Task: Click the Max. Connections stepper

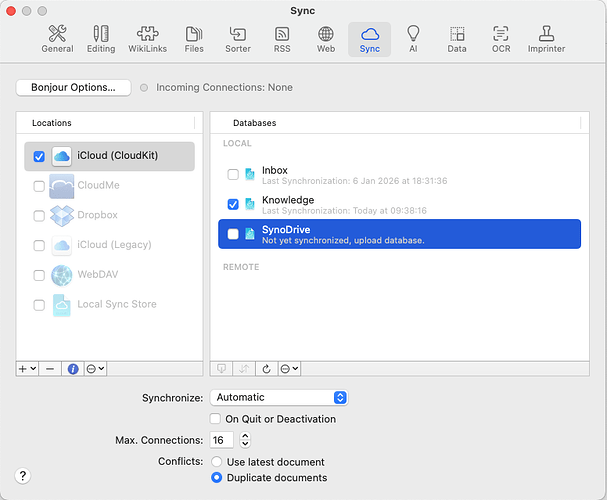Action: point(246,440)
